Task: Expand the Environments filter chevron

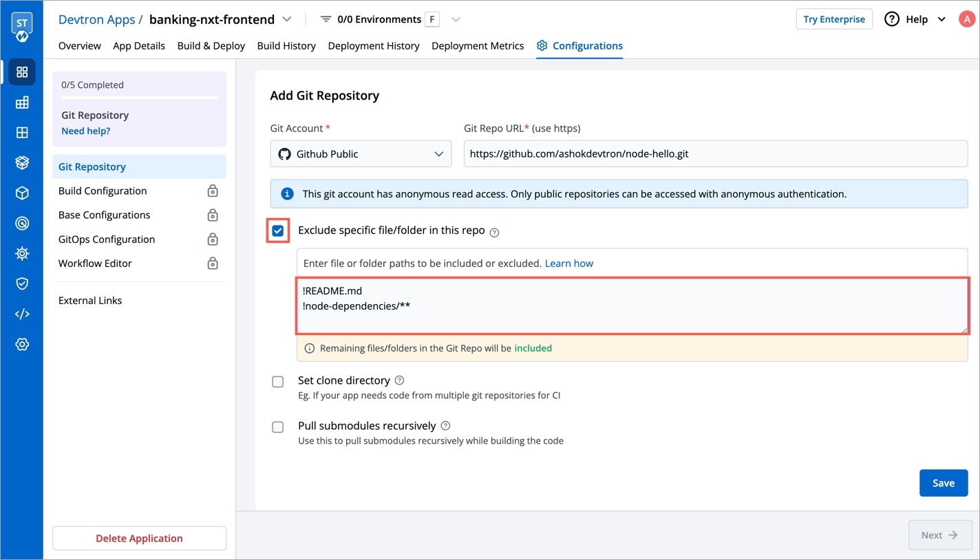Action: pyautogui.click(x=456, y=19)
